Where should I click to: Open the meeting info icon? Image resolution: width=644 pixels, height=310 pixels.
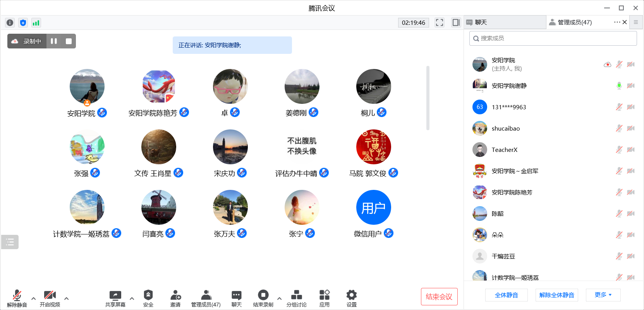10,22
